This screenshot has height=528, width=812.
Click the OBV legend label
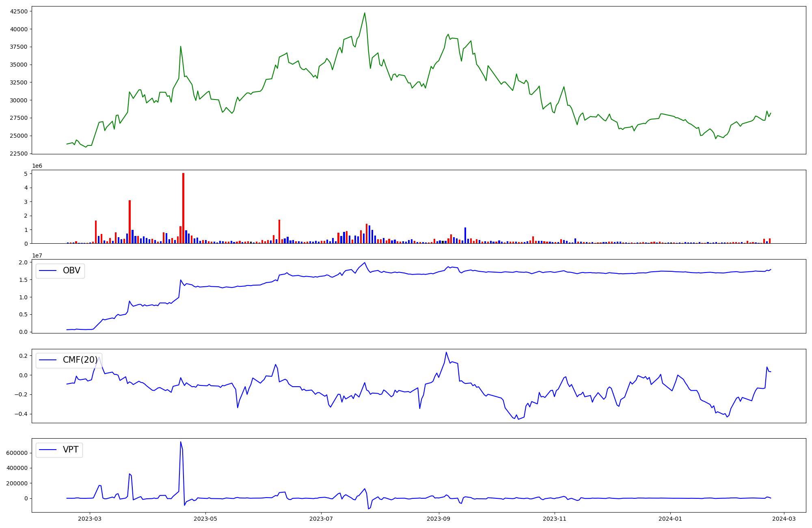click(71, 270)
